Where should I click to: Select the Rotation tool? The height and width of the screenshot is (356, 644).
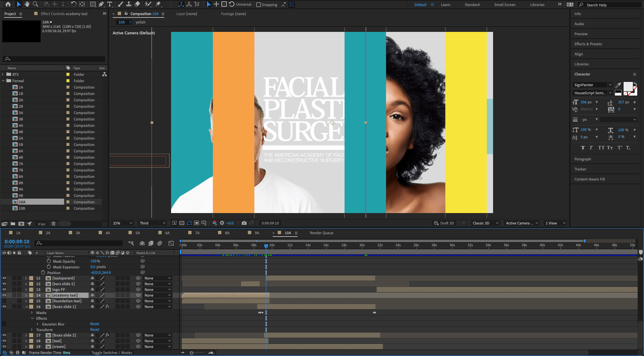click(x=74, y=4)
